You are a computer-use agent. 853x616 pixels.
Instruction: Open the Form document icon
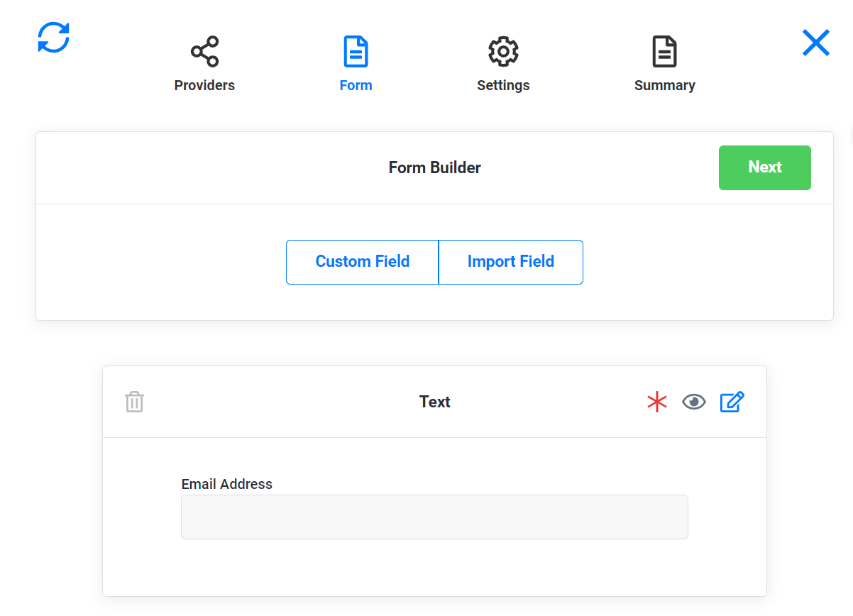(356, 51)
